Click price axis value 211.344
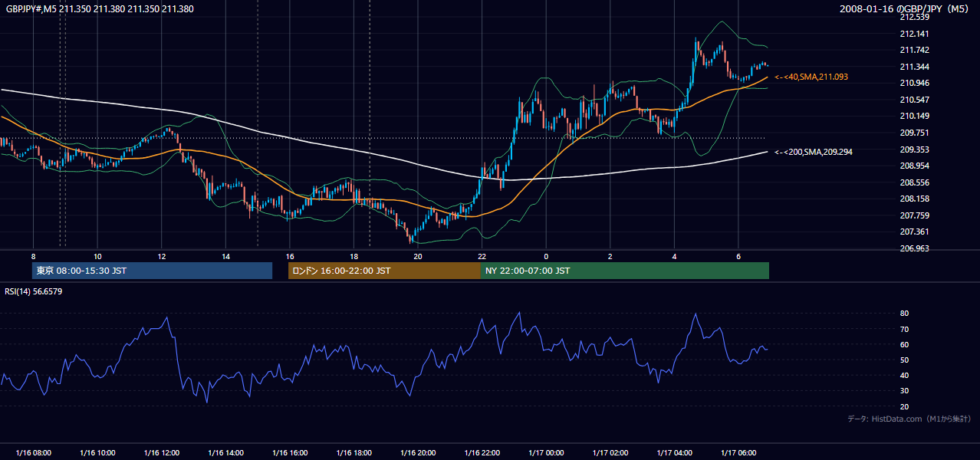 click(913, 67)
